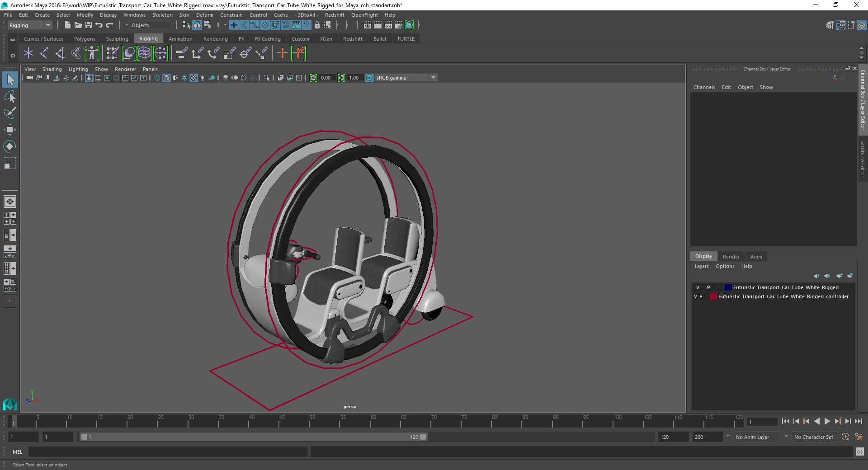Activate the Paint Selection tool

coord(10,113)
